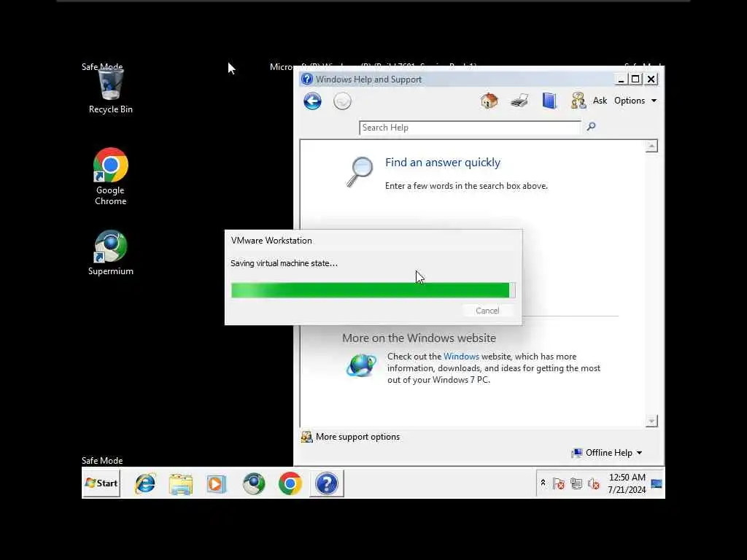
Task: Launch Windows Media Player from taskbar
Action: pyautogui.click(x=216, y=484)
